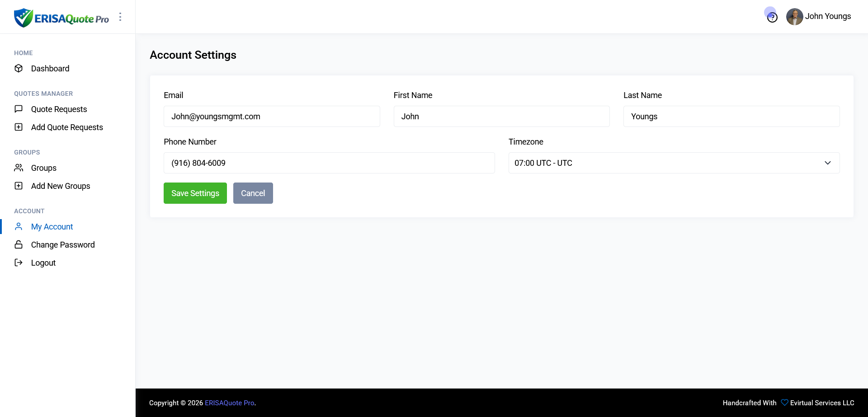Viewport: 868px width, 417px height.
Task: Click the ERISAQuote Pro shield logo
Action: pyautogui.click(x=23, y=18)
